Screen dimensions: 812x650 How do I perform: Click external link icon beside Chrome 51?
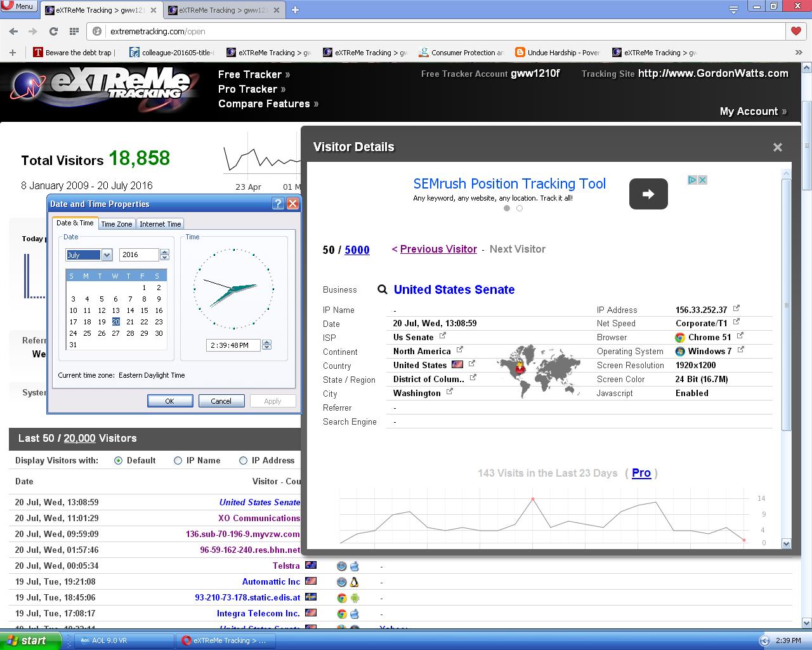click(740, 336)
